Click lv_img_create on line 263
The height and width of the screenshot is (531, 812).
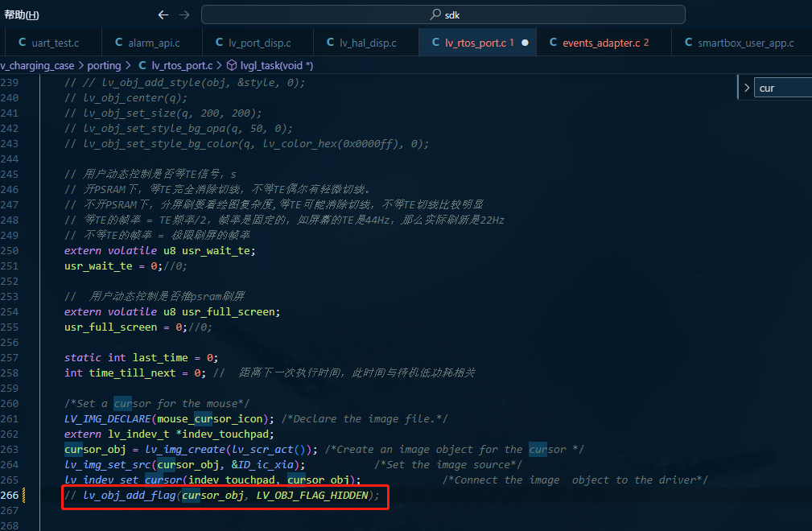185,449
